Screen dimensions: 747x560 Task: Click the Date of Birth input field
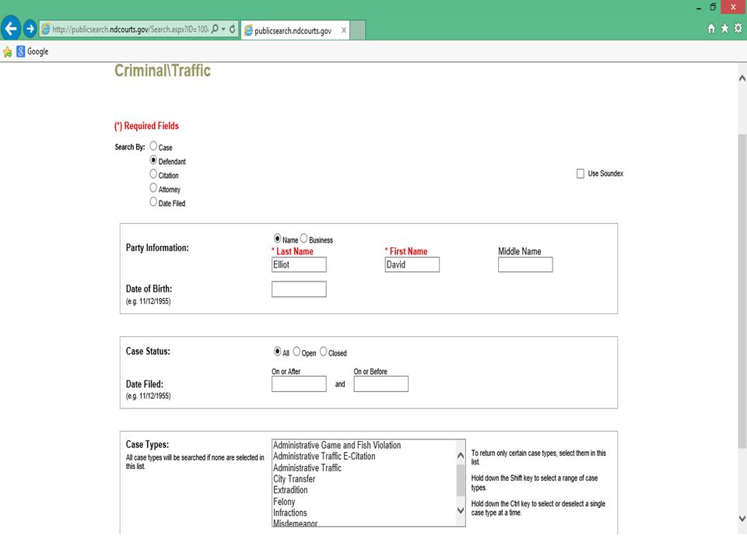[299, 289]
